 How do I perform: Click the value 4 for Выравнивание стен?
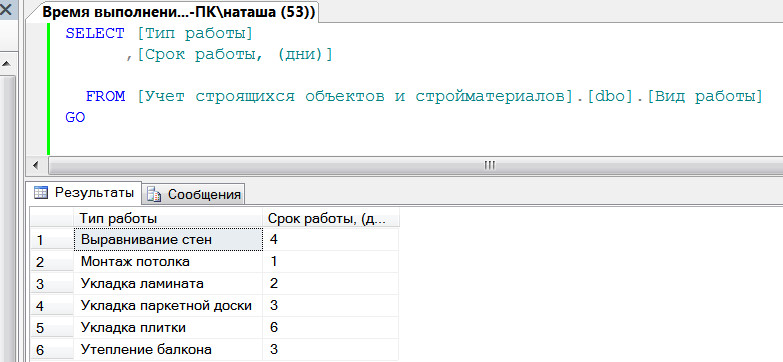[x=331, y=239]
